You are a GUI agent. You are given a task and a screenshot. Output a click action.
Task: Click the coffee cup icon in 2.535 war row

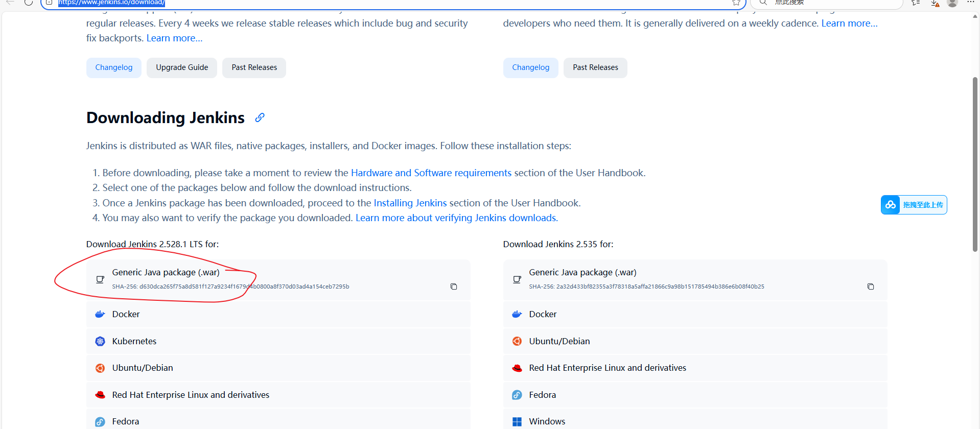[517, 279]
